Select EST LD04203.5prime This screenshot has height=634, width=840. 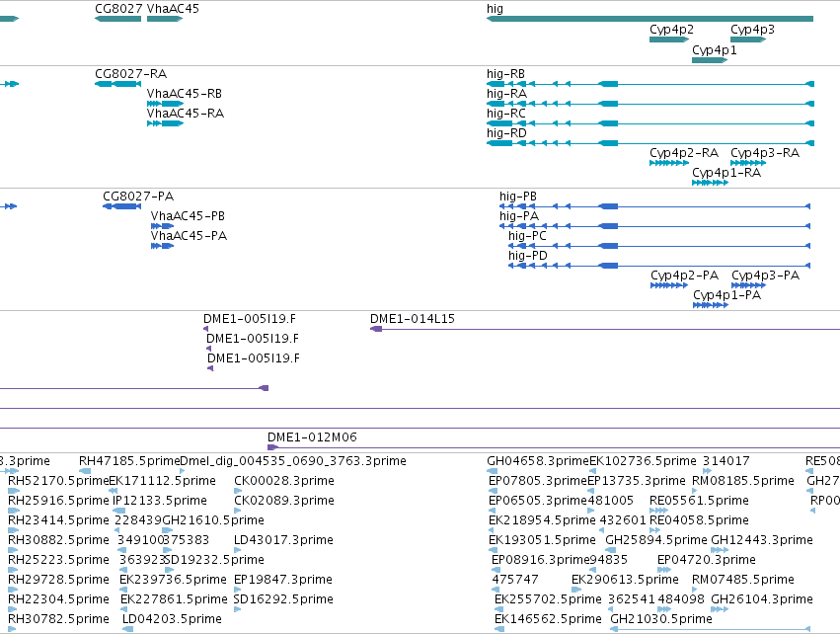tap(172, 619)
